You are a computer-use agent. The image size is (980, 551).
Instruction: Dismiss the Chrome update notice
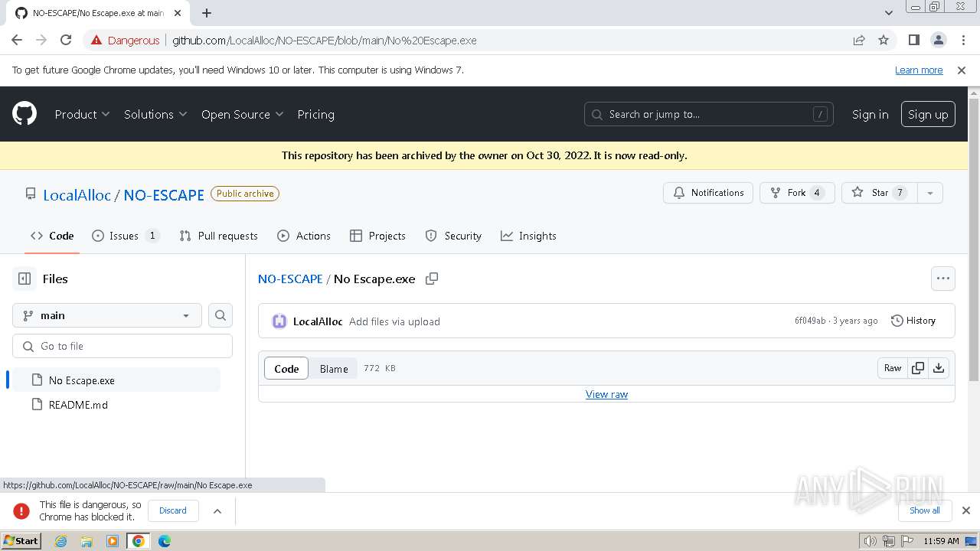click(x=962, y=70)
